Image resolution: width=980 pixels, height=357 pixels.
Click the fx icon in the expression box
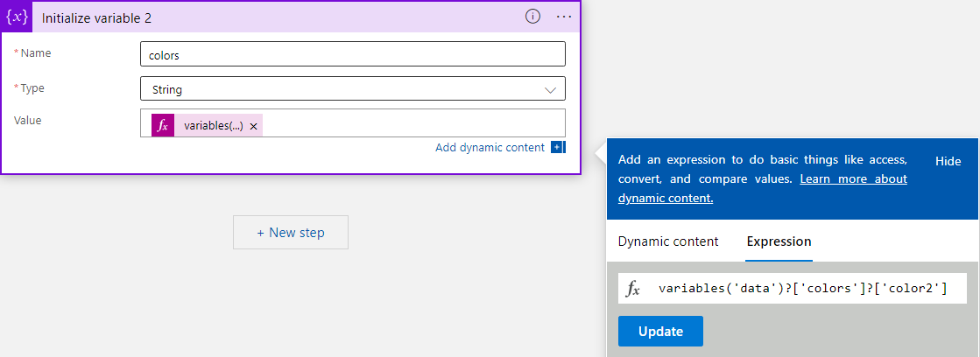(634, 289)
